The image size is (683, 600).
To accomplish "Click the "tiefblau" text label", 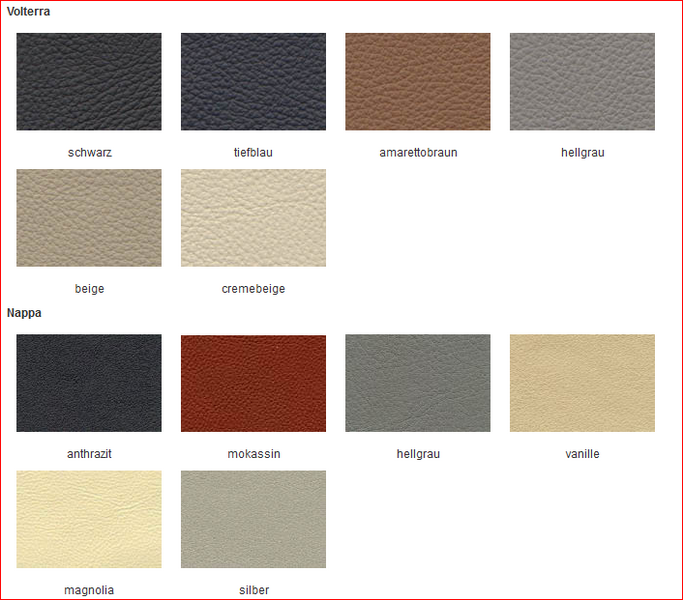I will pyautogui.click(x=253, y=153).
